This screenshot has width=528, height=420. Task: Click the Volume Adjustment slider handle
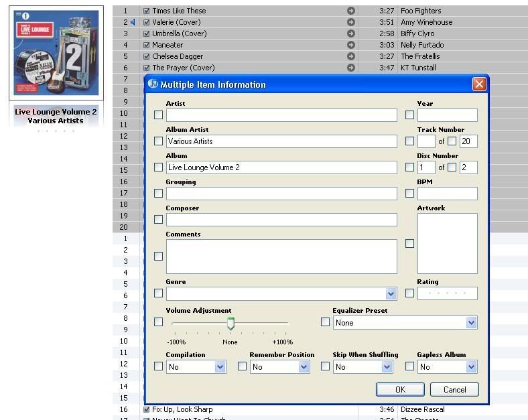(230, 323)
